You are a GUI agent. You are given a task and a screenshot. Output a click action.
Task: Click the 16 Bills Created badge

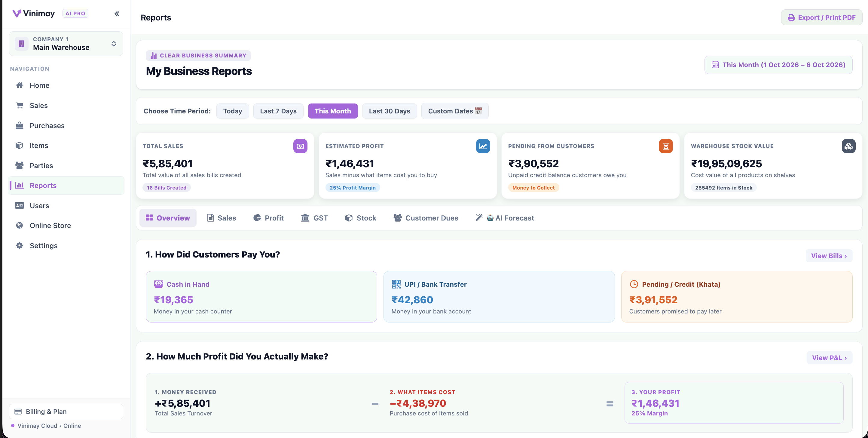167,187
